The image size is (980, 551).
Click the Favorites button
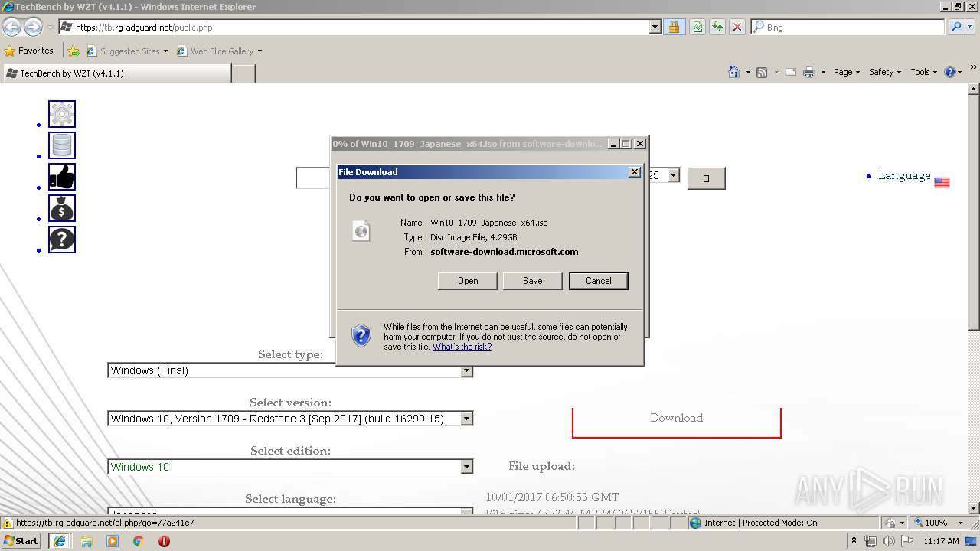[29, 51]
